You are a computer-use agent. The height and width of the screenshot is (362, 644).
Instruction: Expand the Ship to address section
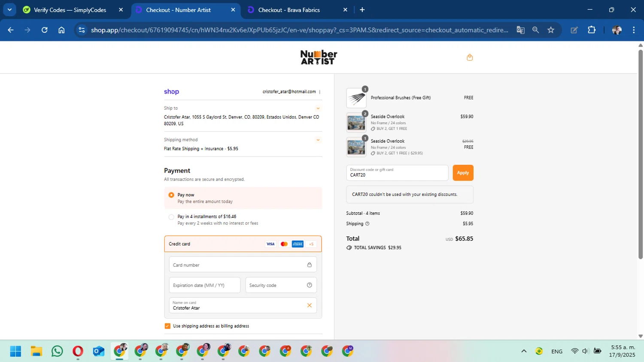coord(318,108)
